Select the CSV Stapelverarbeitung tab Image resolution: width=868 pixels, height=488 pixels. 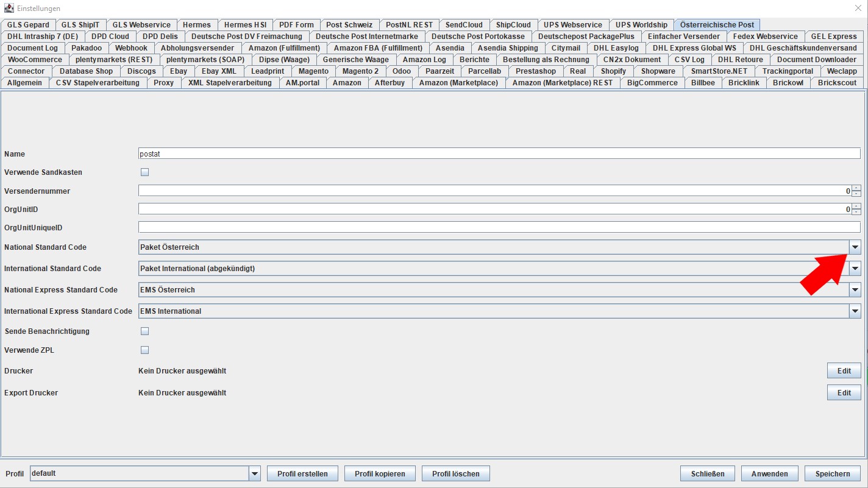tap(98, 83)
